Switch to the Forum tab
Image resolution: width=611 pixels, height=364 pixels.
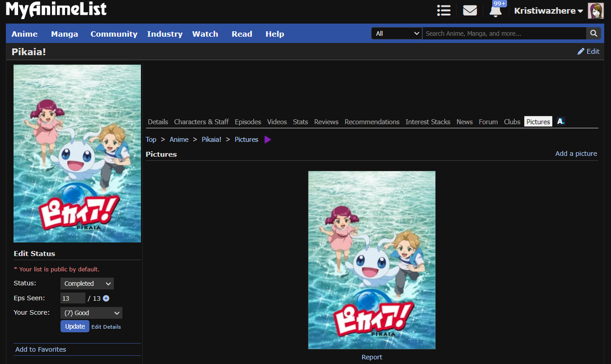click(488, 122)
